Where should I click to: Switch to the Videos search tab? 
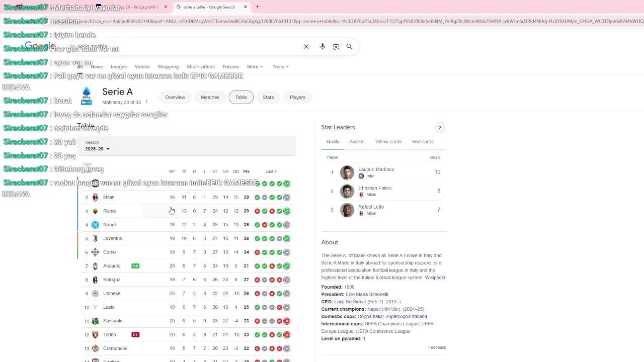pos(142,67)
